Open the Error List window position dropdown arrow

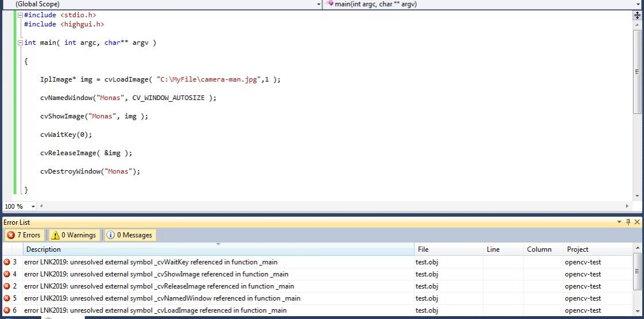click(619, 222)
